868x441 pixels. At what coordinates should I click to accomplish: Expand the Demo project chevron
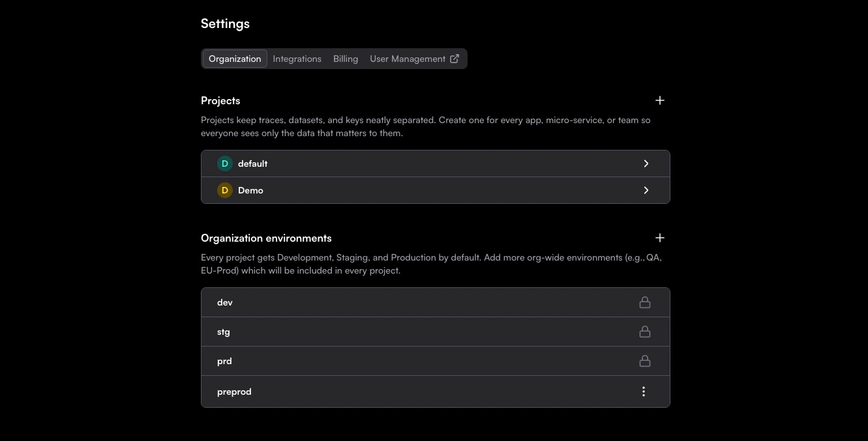point(646,190)
